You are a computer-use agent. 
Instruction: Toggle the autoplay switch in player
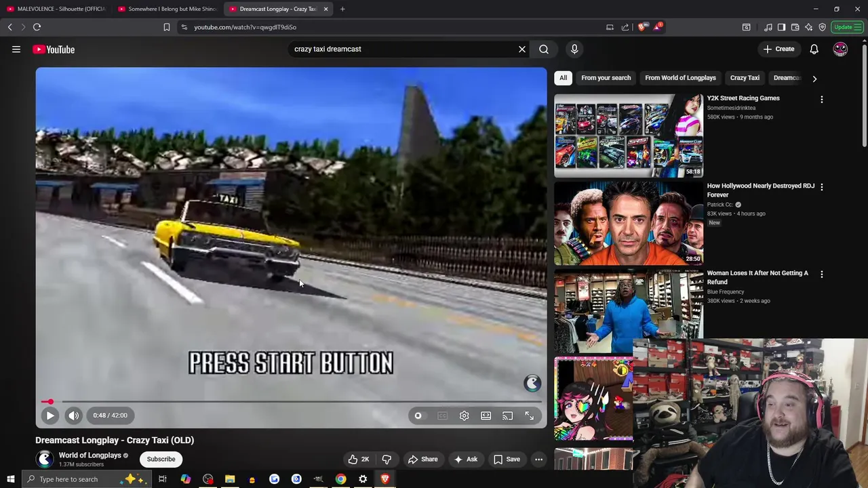click(x=418, y=415)
